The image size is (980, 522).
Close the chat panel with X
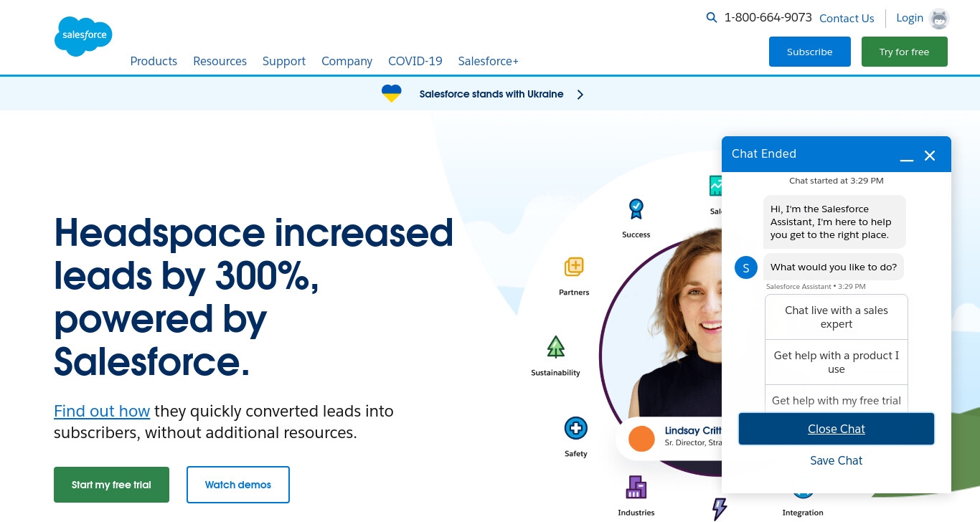pyautogui.click(x=930, y=156)
